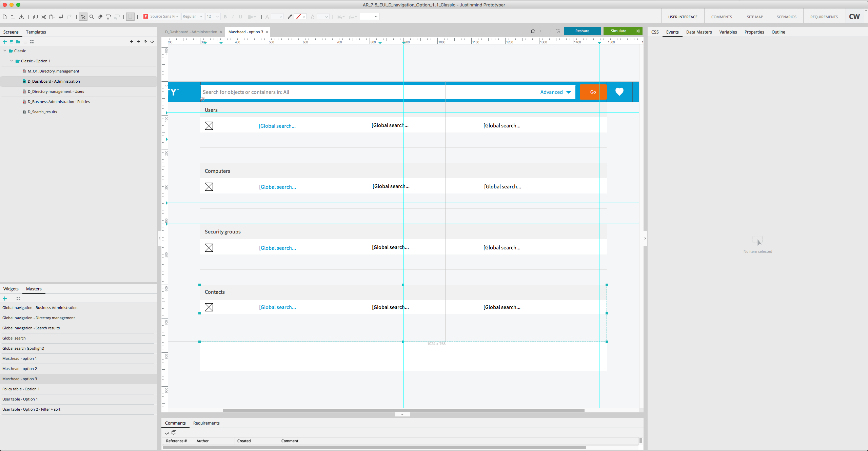Close the Masthead - option 3 tab
868x451 pixels.
coord(267,32)
